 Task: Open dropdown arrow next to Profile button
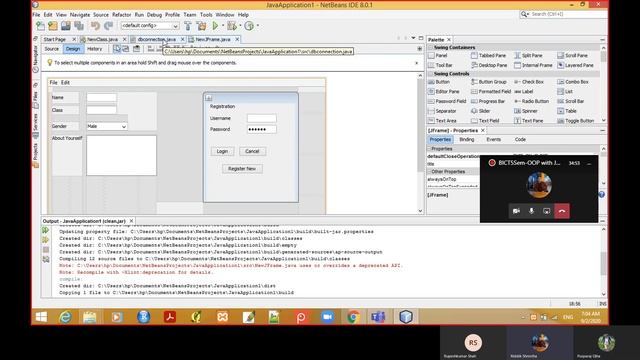(258, 26)
